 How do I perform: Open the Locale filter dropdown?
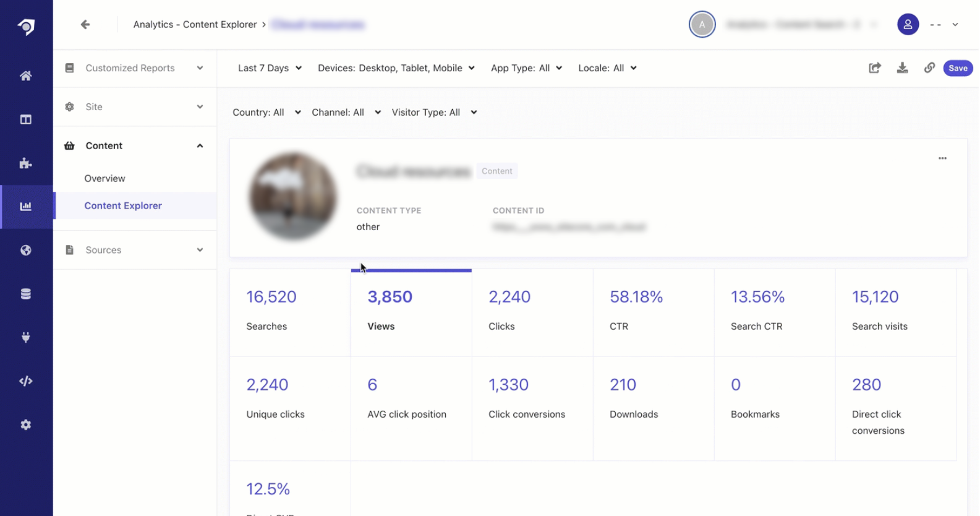pos(608,68)
